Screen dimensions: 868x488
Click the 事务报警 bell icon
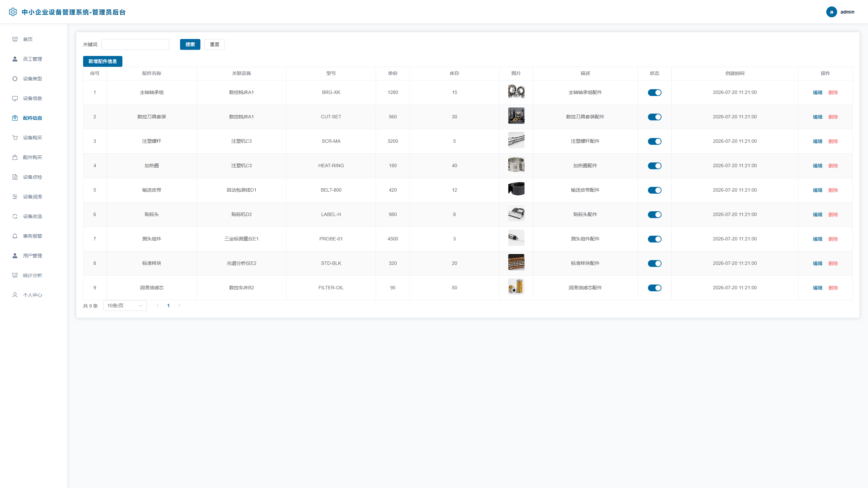[15, 236]
